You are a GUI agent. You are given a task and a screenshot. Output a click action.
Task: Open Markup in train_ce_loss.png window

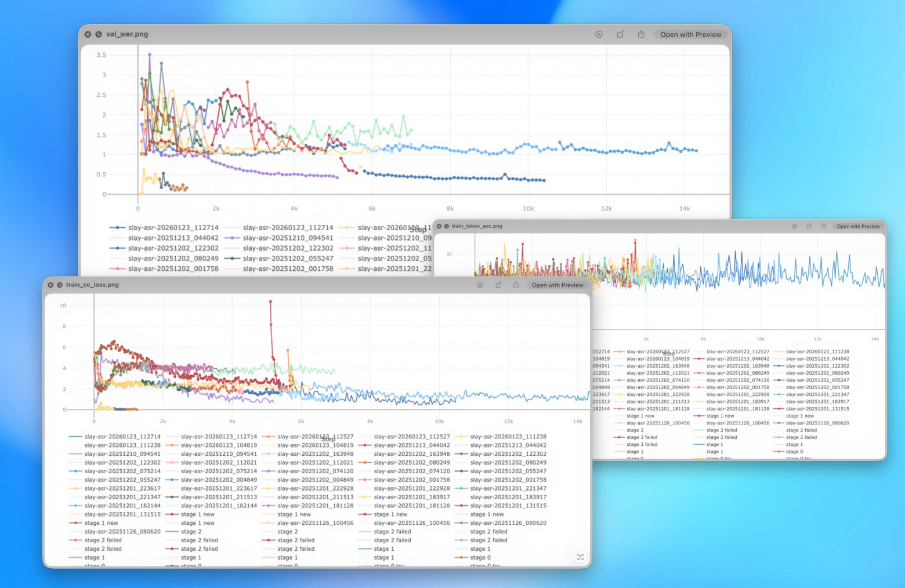coord(480,285)
